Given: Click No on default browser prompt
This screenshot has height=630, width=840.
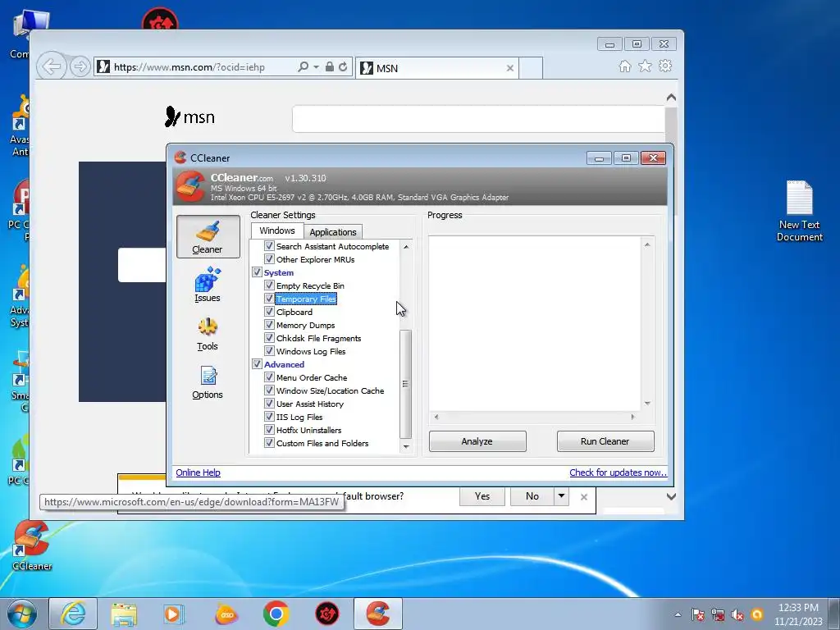Looking at the screenshot, I should tap(532, 496).
